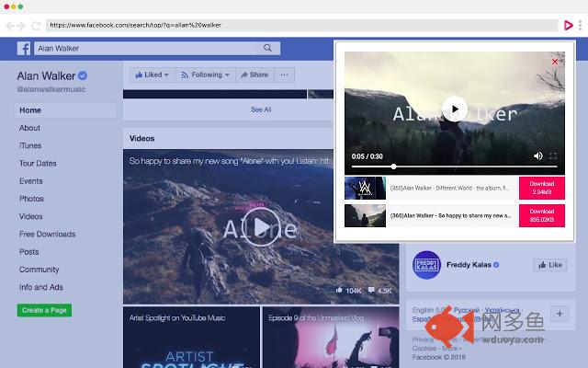Open the Freddy Kalas page link
Image resolution: width=588 pixels, height=368 pixels.
click(x=469, y=265)
